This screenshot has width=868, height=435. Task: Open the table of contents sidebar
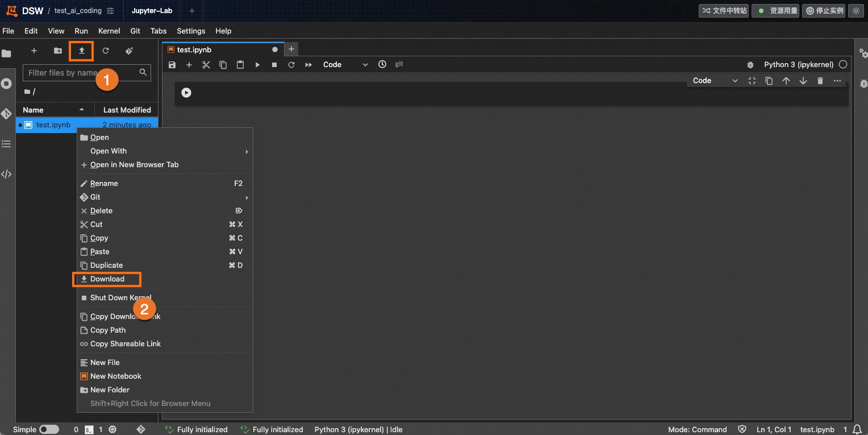tap(6, 144)
